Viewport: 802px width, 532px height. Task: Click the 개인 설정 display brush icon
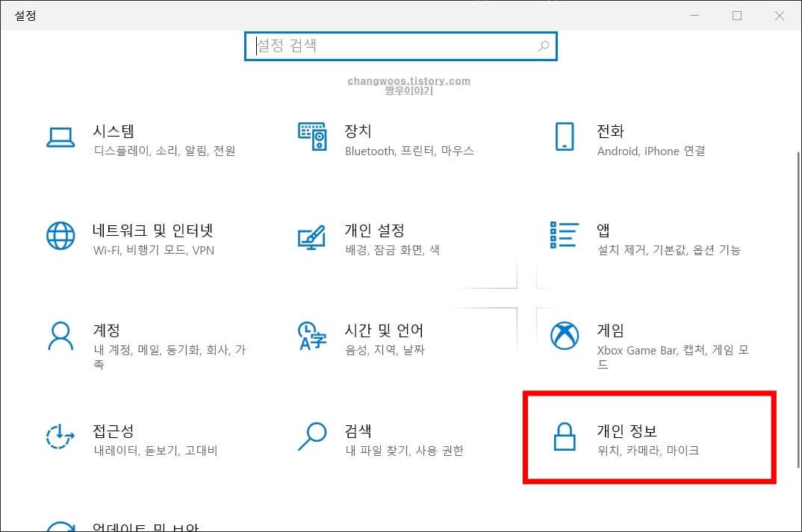point(312,237)
